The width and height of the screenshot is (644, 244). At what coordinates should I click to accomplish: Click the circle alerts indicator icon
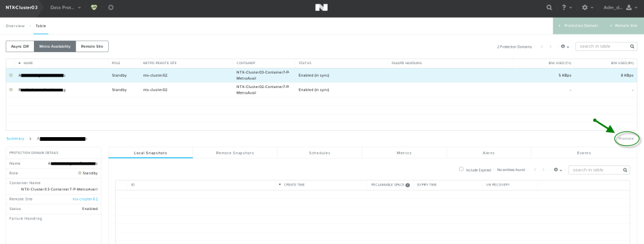[x=111, y=8]
